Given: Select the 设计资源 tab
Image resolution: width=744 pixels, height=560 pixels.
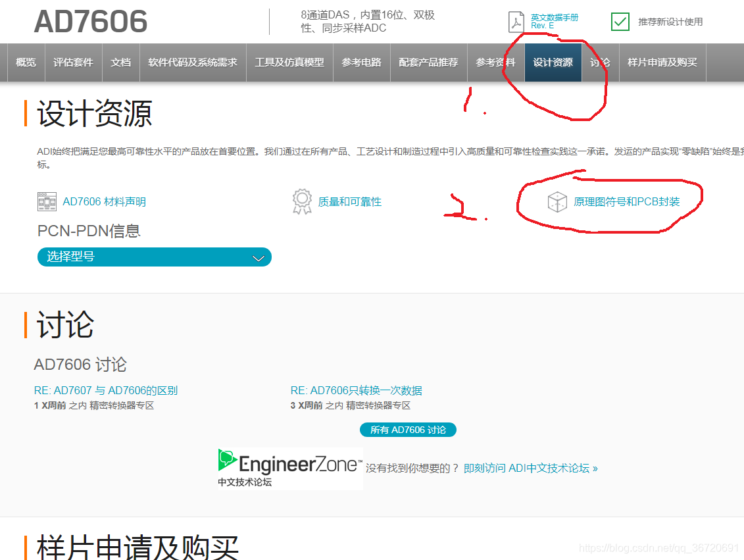Looking at the screenshot, I should [553, 62].
